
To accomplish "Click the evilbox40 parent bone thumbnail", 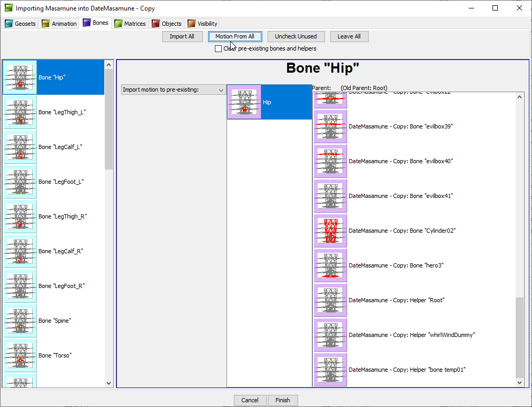I will [x=330, y=161].
